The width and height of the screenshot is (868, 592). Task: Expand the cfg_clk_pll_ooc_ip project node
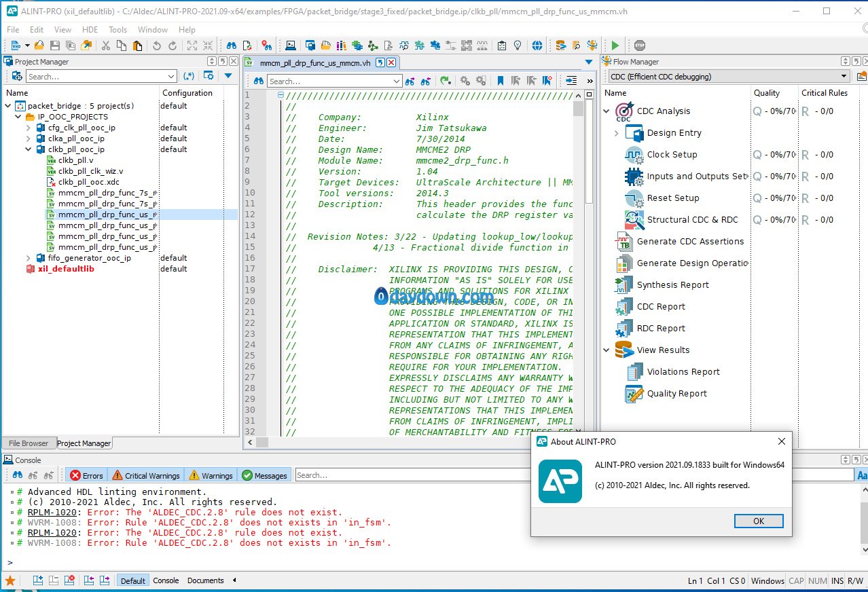coord(29,128)
